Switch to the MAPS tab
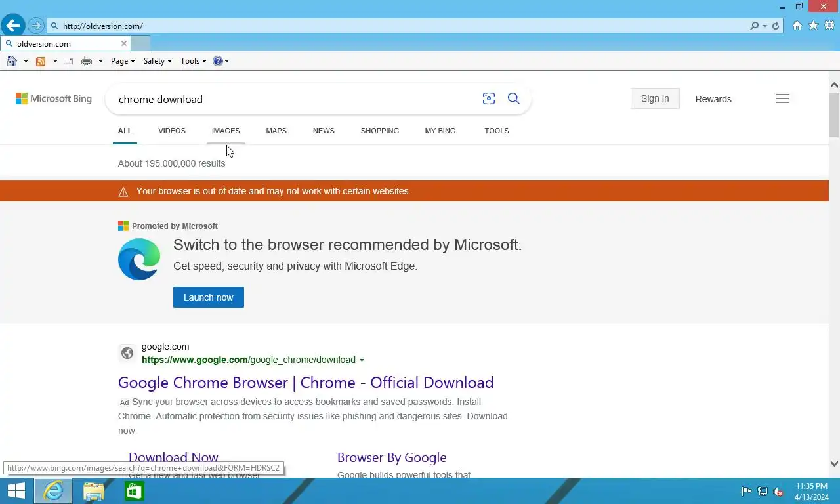840x504 pixels. click(276, 131)
